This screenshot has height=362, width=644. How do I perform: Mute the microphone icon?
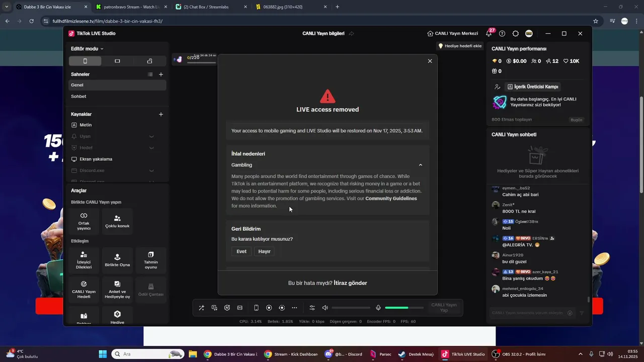pyautogui.click(x=378, y=308)
